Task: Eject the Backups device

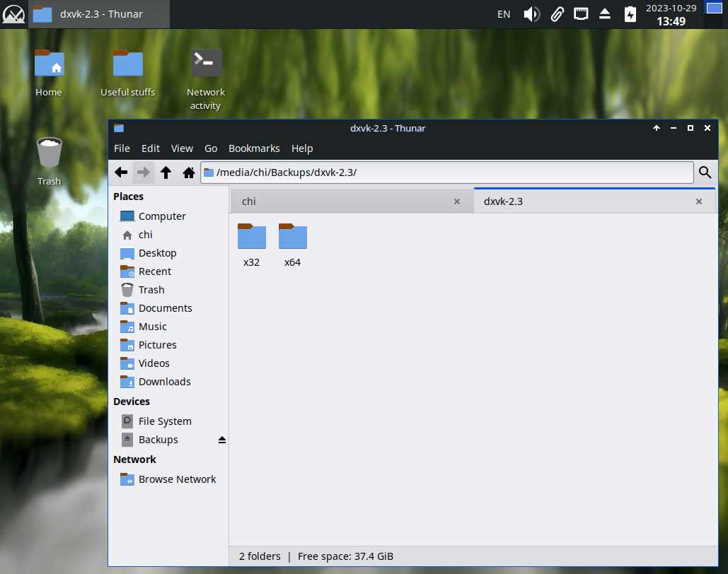Action: (x=221, y=440)
